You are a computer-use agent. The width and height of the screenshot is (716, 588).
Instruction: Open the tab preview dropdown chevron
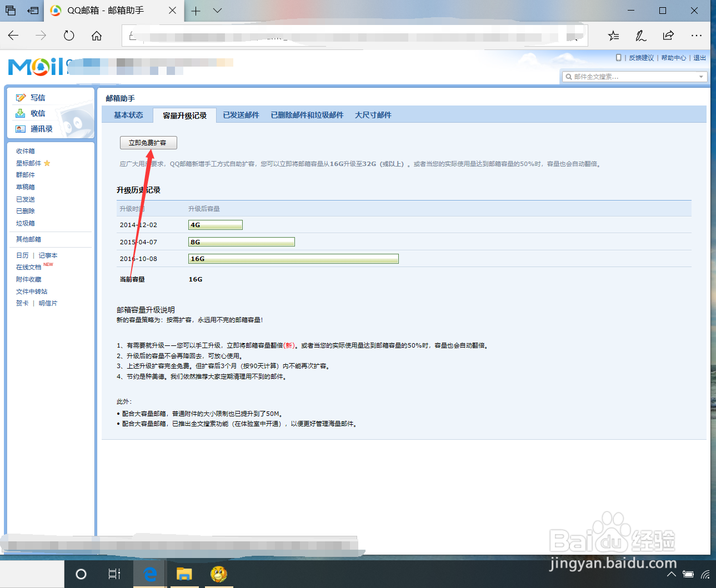pos(217,11)
